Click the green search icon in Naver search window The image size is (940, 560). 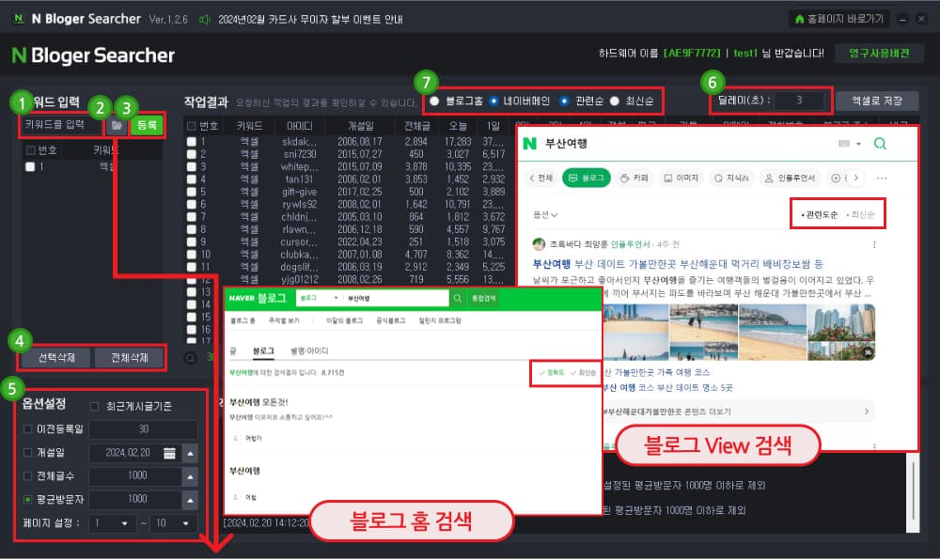(x=880, y=144)
